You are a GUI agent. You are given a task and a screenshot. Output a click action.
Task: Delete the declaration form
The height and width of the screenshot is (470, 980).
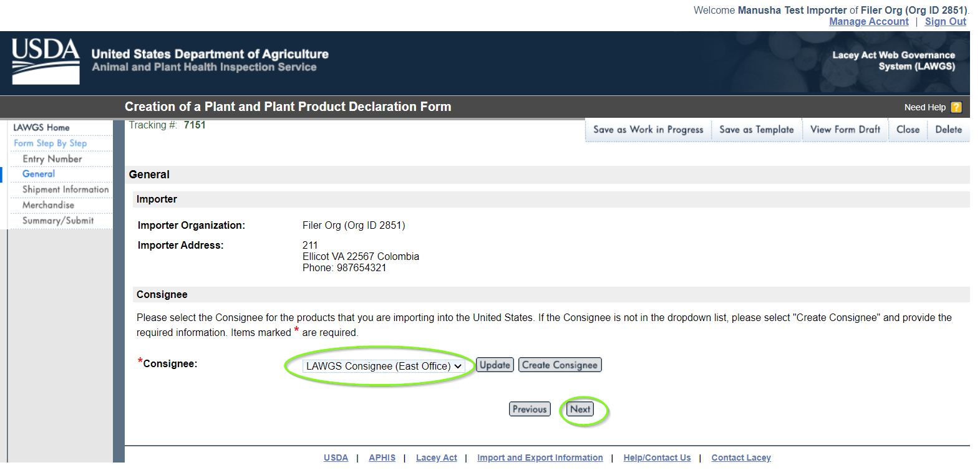point(948,130)
